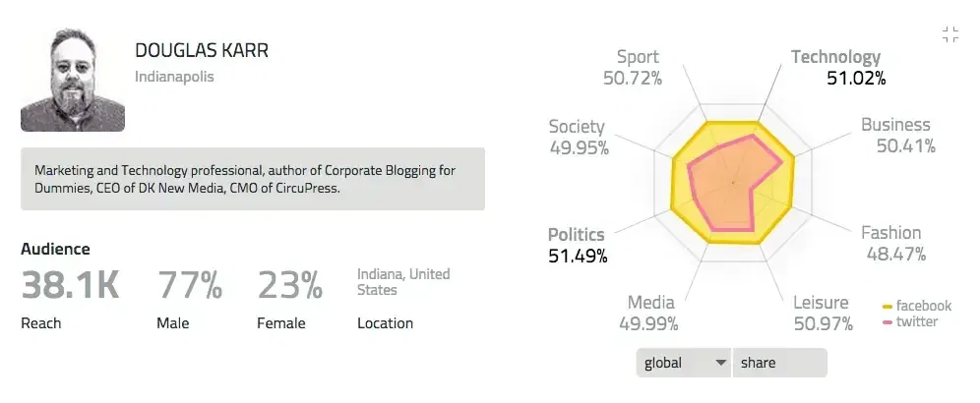Select the Politics axis label

[x=577, y=235]
